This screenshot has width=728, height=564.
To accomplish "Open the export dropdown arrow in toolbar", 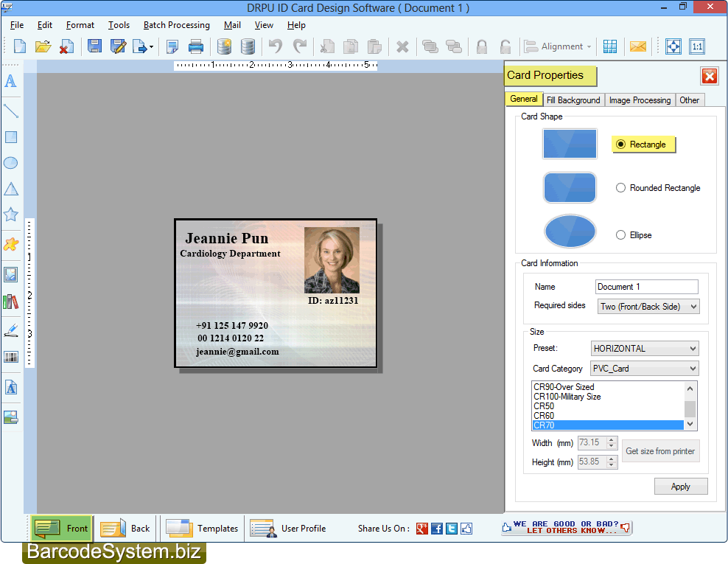I will coord(151,47).
